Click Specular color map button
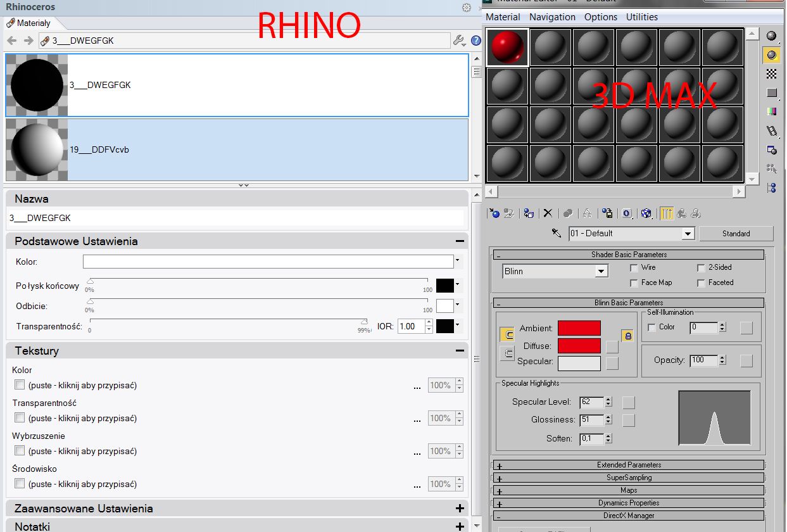The height and width of the screenshot is (532, 787). pos(612,363)
